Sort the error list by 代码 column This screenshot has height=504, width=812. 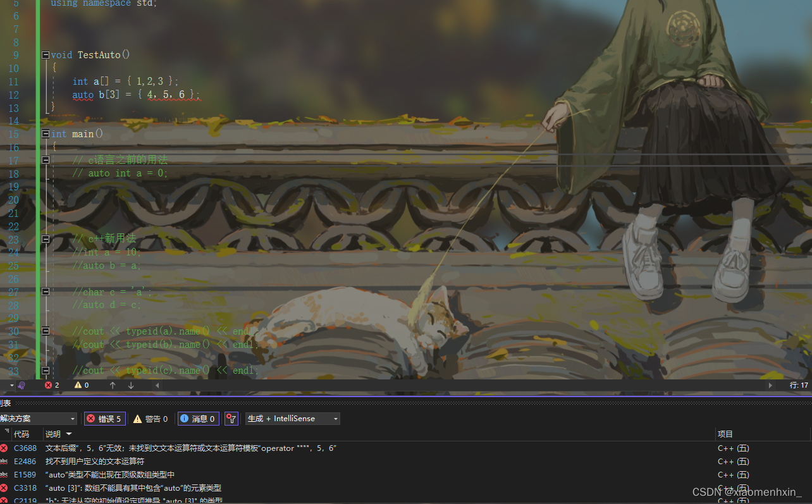22,434
